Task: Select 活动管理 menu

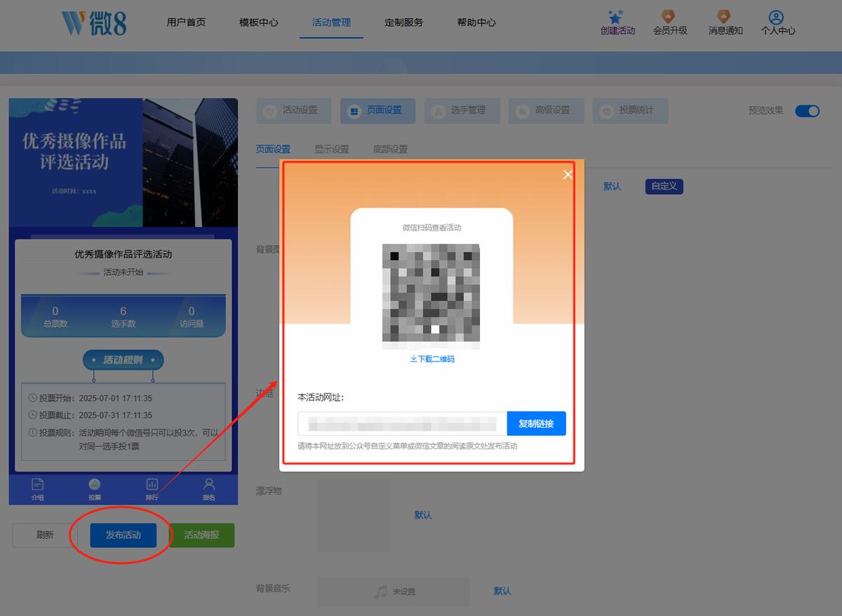Action: 331,22
